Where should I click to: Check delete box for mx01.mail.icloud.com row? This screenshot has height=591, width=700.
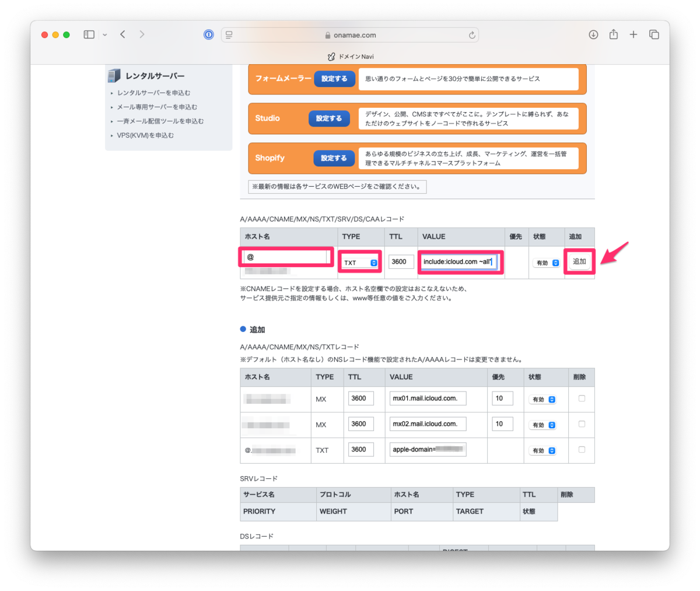pos(582,398)
